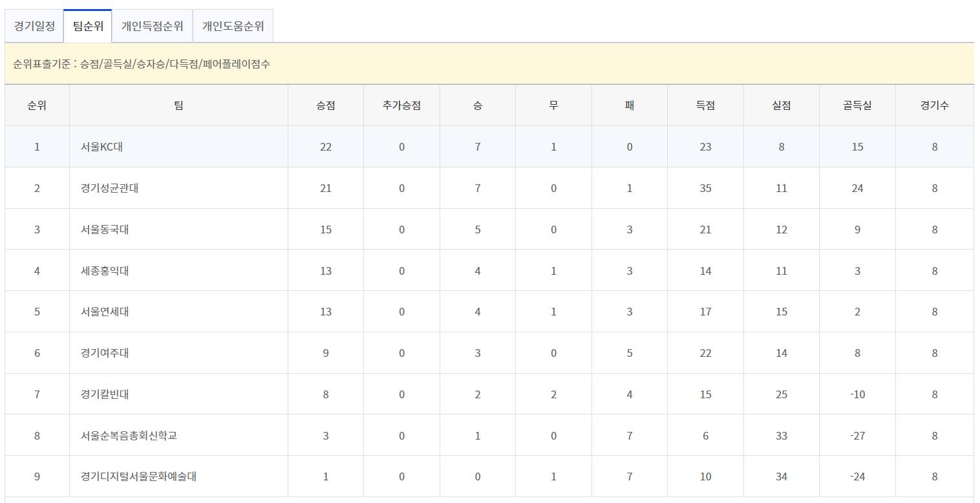Click 서울KC대's goals scored 23
Image resolution: width=980 pixels, height=503 pixels.
tap(705, 147)
